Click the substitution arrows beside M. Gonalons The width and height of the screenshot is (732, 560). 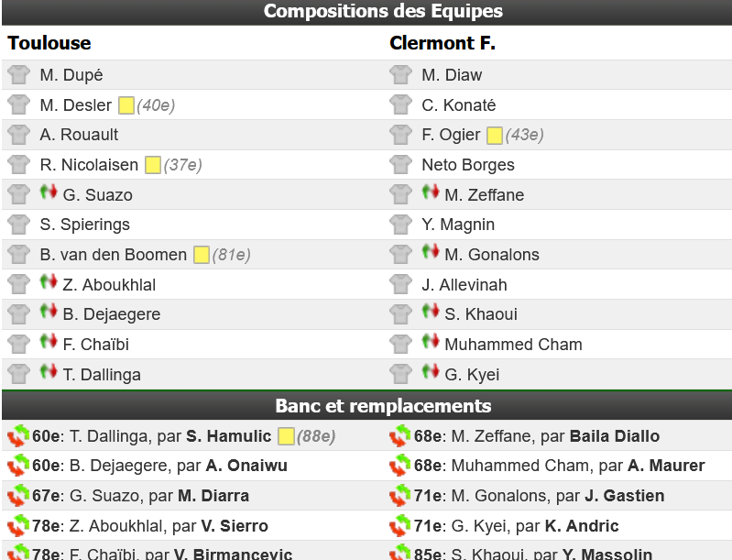tap(431, 252)
